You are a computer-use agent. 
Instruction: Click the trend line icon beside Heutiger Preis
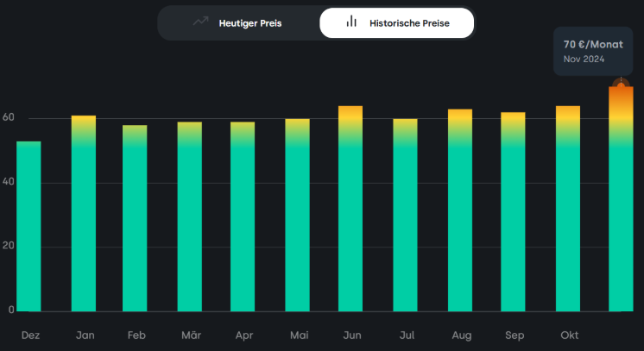201,21
